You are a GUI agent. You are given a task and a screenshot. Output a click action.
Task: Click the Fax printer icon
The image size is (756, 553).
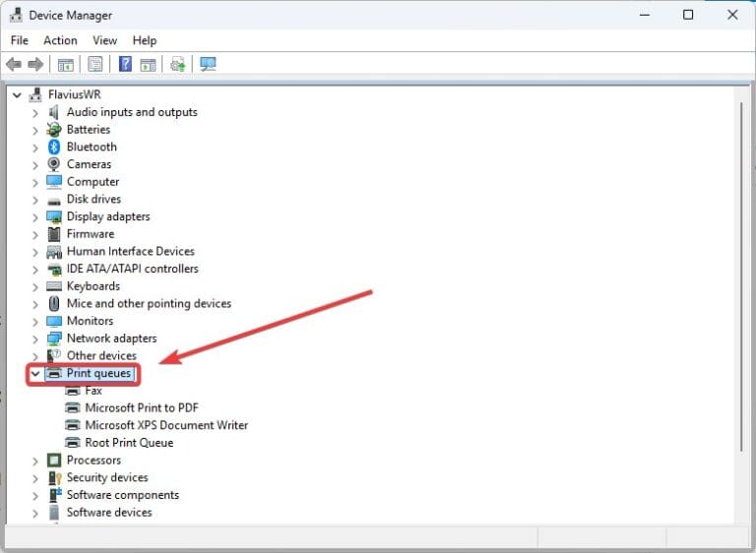click(73, 391)
